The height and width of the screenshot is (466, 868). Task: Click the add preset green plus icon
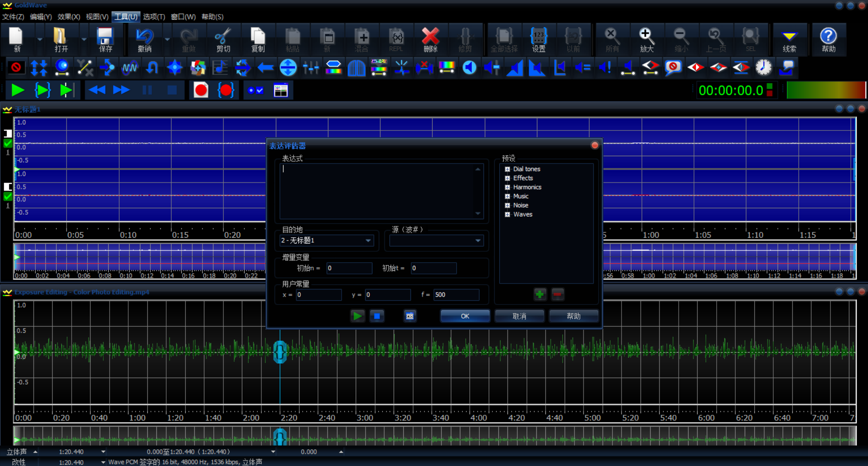[x=540, y=294]
